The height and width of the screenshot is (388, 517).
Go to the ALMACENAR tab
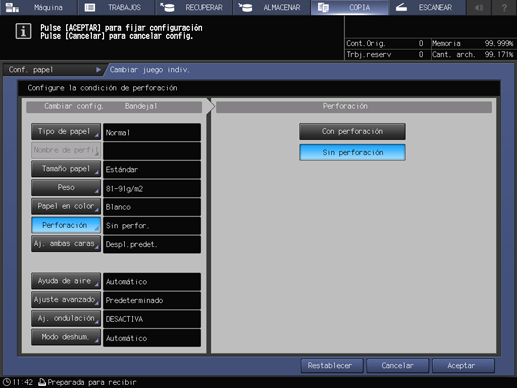[x=271, y=7]
